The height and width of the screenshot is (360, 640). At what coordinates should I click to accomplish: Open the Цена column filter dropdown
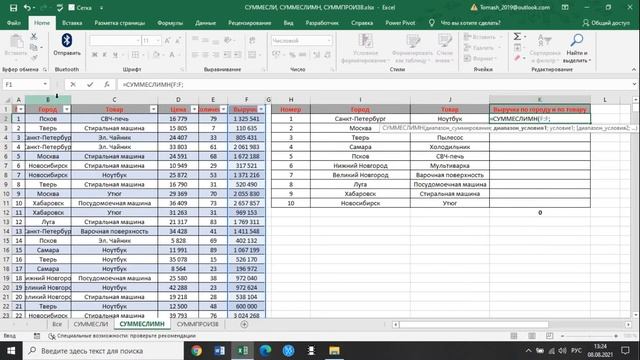click(x=194, y=109)
